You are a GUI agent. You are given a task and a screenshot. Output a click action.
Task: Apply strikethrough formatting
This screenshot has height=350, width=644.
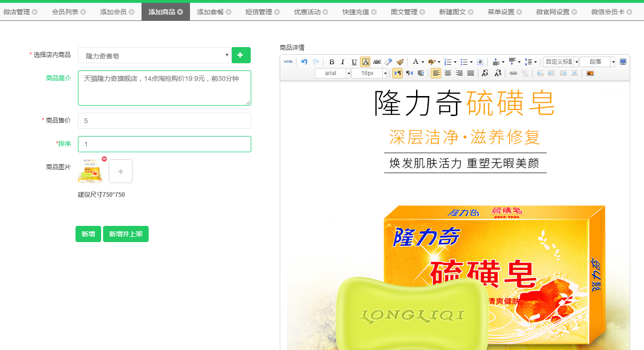tap(377, 62)
